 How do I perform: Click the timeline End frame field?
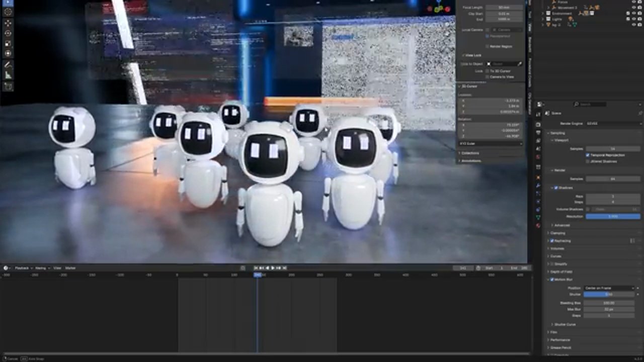tap(519, 268)
